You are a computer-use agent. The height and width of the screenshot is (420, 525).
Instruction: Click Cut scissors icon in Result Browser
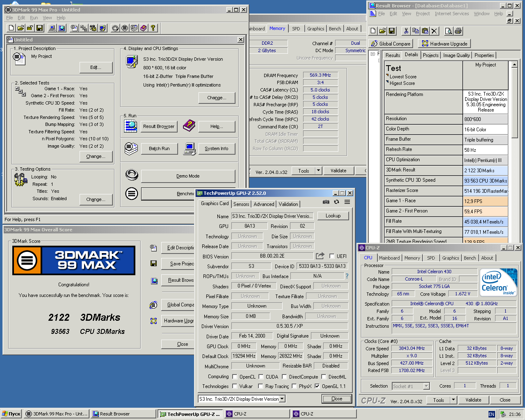coord(406,31)
